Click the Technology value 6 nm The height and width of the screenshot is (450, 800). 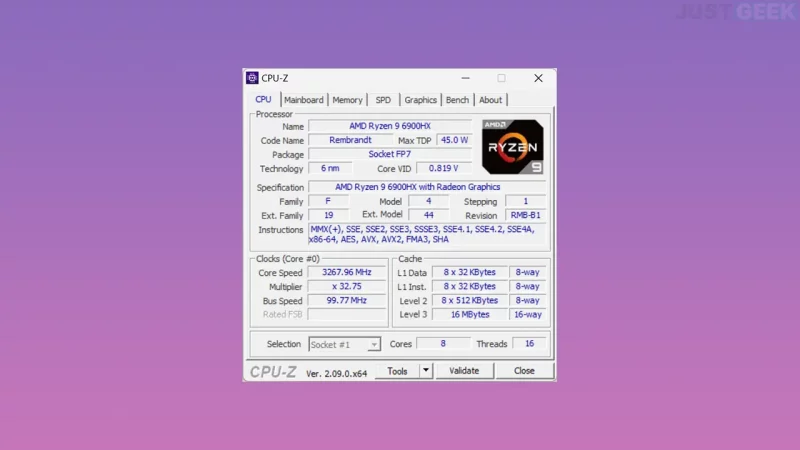pyautogui.click(x=330, y=168)
